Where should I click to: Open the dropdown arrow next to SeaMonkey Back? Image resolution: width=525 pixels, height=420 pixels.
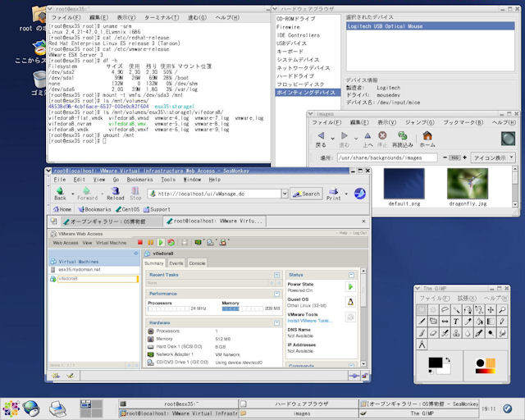click(73, 194)
